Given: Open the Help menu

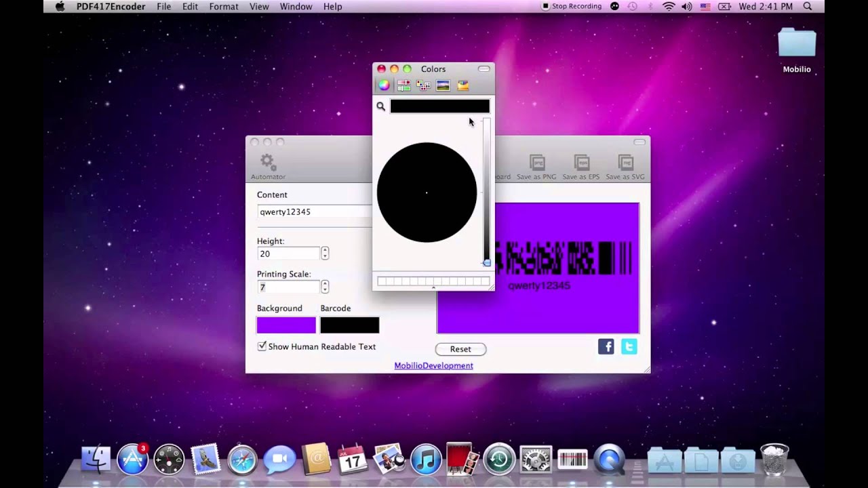Looking at the screenshot, I should pyautogui.click(x=332, y=7).
